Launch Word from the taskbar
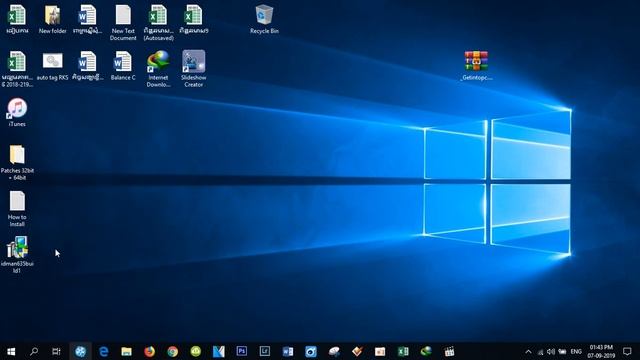 288,351
